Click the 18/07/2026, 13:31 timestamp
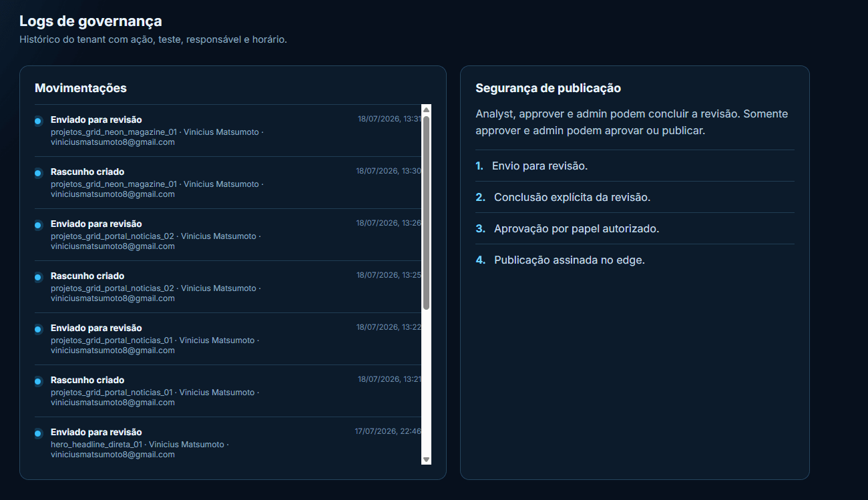The height and width of the screenshot is (500, 868). pyautogui.click(x=389, y=119)
